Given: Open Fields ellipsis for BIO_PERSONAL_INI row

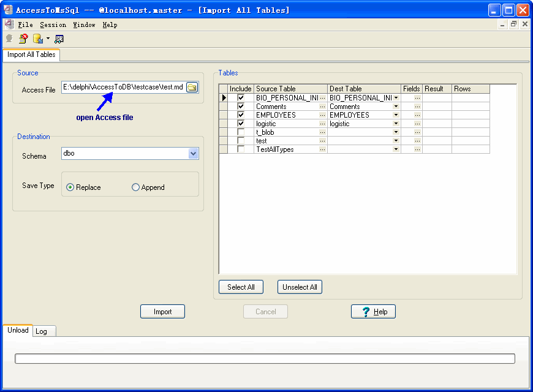Looking at the screenshot, I should [x=417, y=98].
